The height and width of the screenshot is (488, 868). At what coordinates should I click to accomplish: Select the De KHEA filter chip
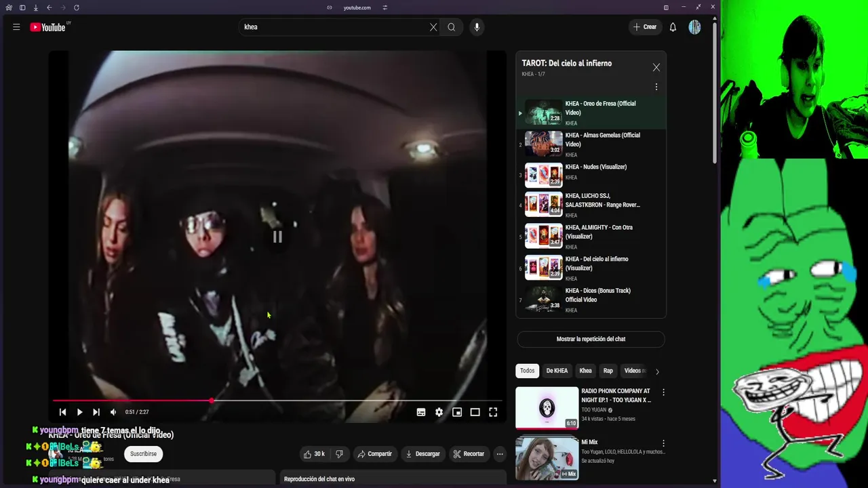(557, 371)
